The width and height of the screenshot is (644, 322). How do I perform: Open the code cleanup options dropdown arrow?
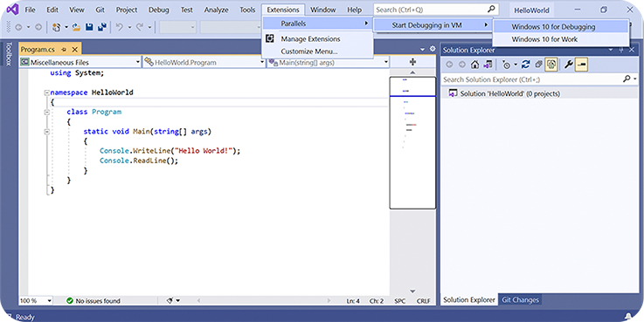coord(178,301)
